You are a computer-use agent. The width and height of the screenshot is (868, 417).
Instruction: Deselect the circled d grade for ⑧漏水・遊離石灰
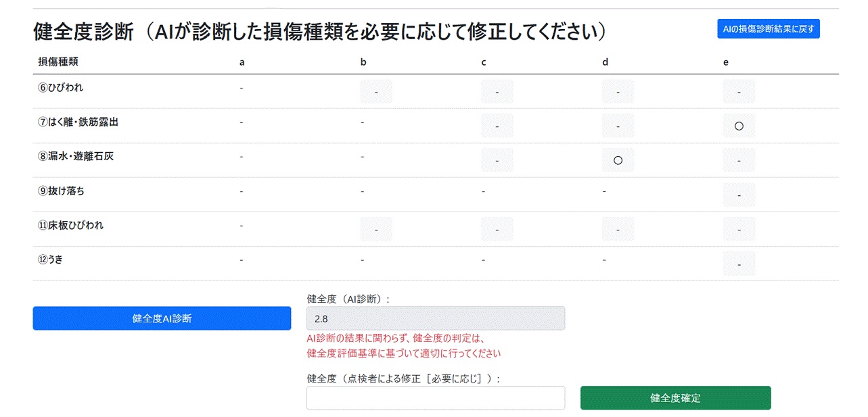coord(618,160)
